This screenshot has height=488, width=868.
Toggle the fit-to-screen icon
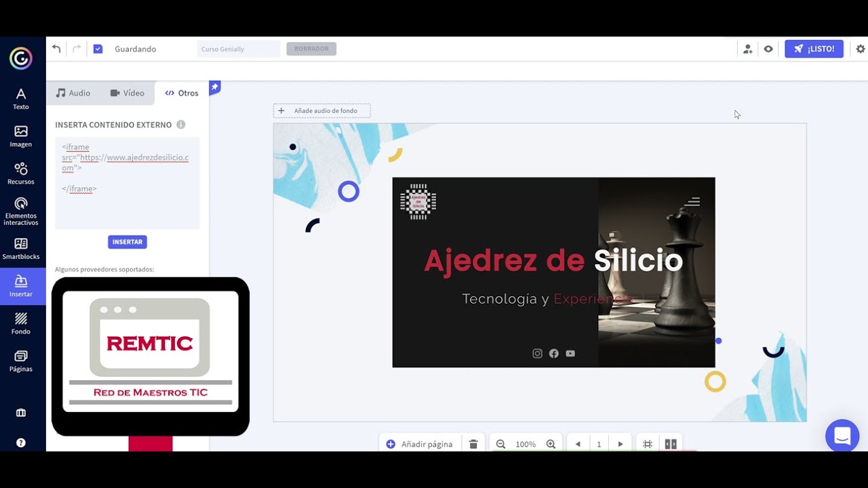[648, 444]
